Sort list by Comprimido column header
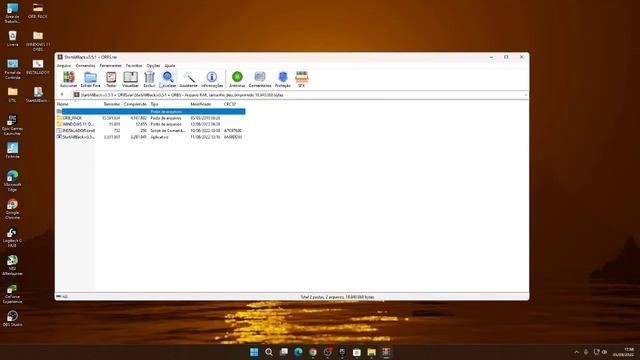The image size is (640, 360). [x=135, y=104]
